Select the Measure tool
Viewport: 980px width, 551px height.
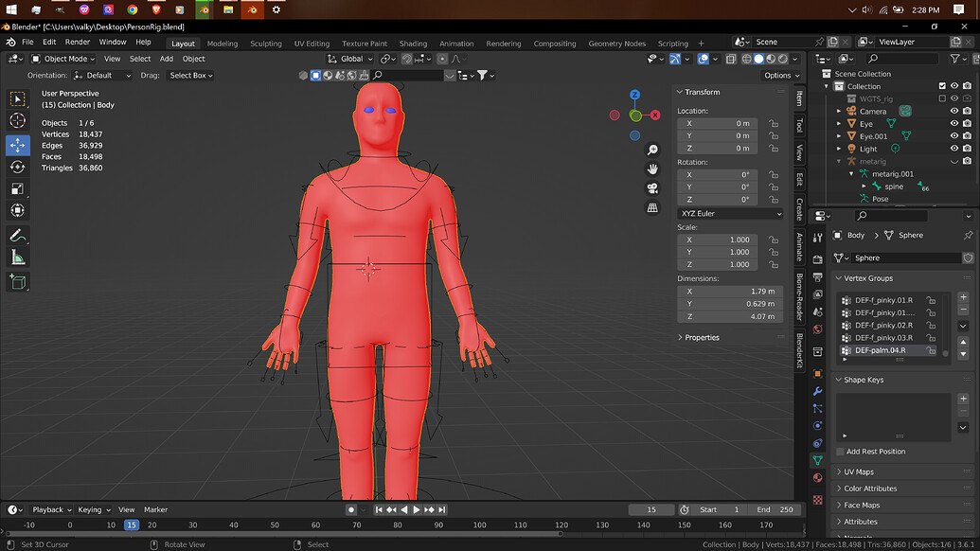[17, 258]
